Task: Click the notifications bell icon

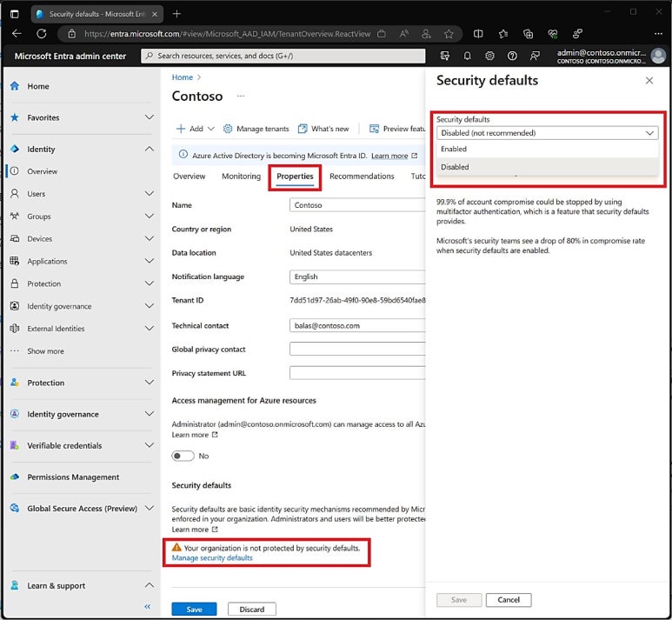Action: pos(468,56)
